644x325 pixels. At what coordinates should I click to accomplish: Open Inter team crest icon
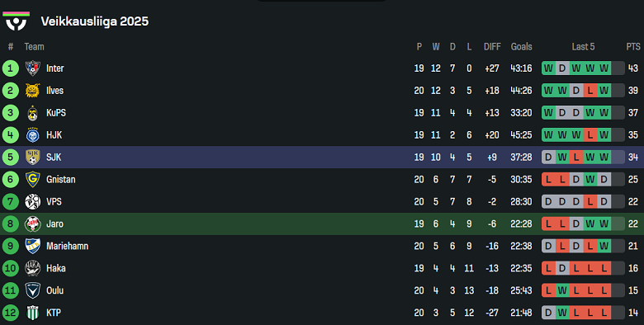pyautogui.click(x=32, y=68)
